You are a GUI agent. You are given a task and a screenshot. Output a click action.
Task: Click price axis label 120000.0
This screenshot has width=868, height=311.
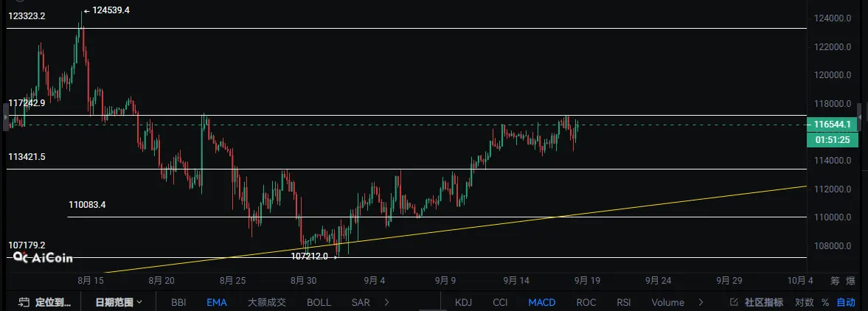(832, 75)
